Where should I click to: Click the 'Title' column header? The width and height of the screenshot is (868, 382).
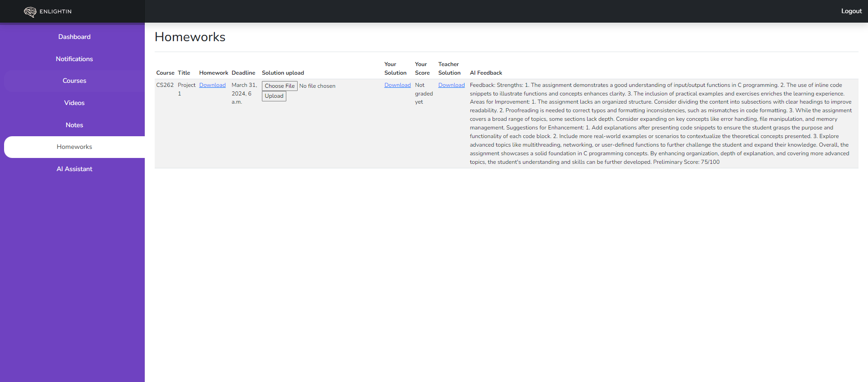click(x=184, y=73)
